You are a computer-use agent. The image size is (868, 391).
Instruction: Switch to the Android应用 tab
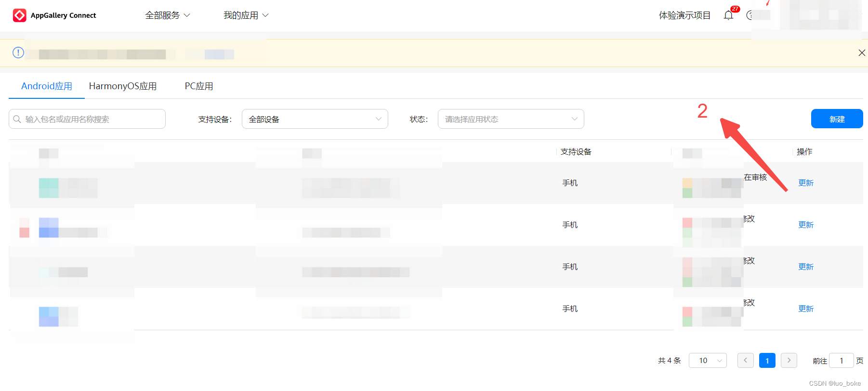click(47, 86)
